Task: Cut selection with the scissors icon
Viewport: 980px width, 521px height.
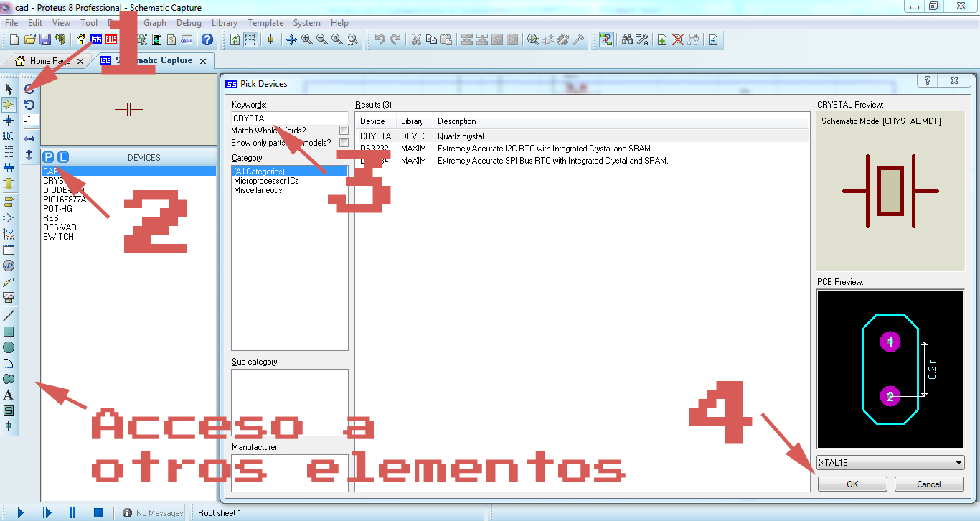Action: (x=416, y=39)
